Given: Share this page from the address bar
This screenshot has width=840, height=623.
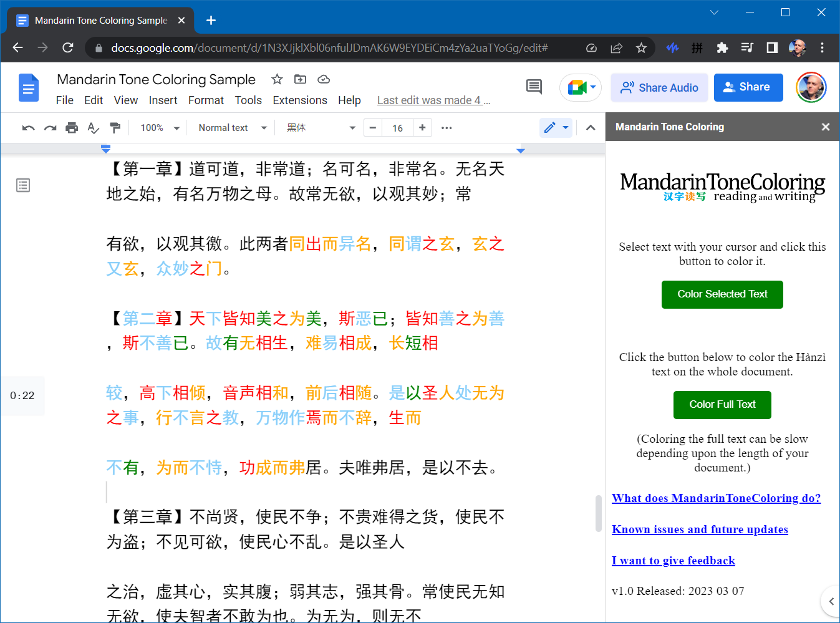Looking at the screenshot, I should point(616,48).
